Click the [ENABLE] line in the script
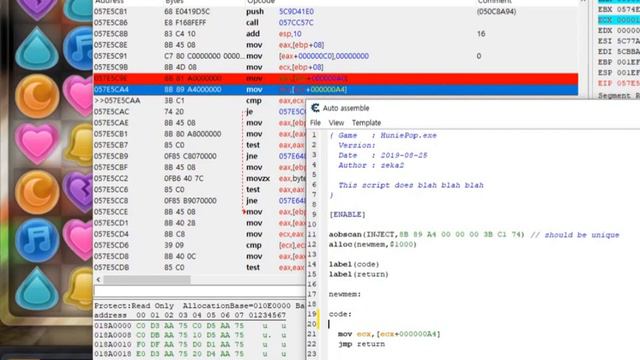Viewport: 640px width, 360px height. (347, 215)
